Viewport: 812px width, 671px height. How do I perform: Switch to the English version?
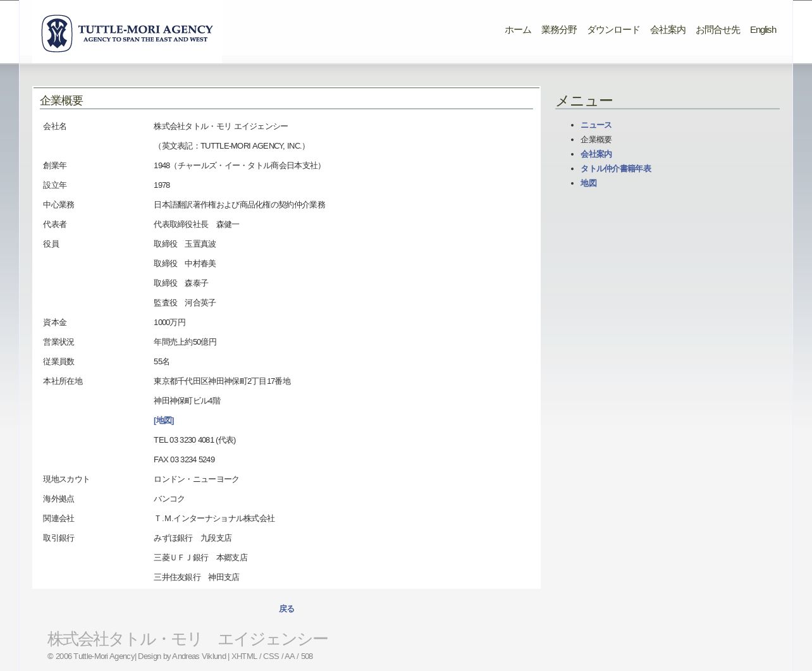click(x=763, y=30)
